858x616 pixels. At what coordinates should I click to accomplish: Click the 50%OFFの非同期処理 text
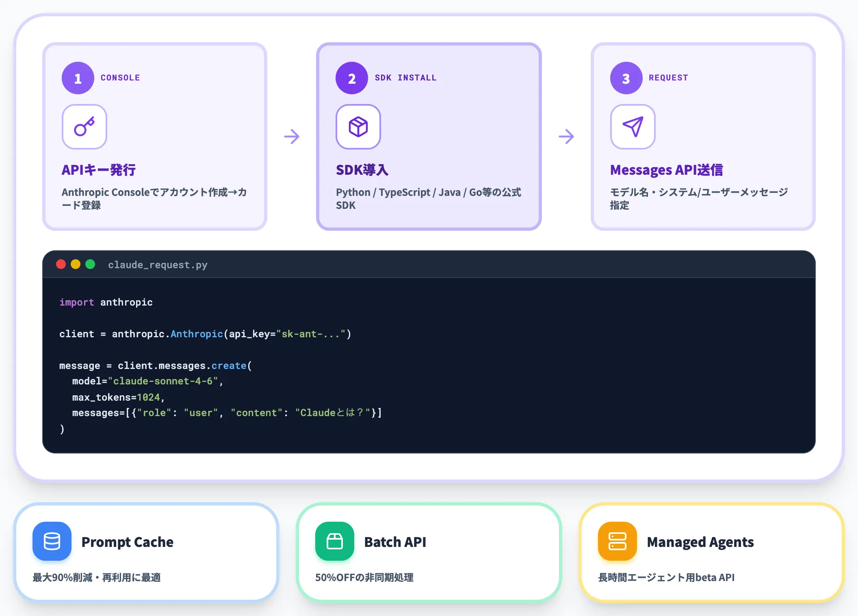pos(364,577)
